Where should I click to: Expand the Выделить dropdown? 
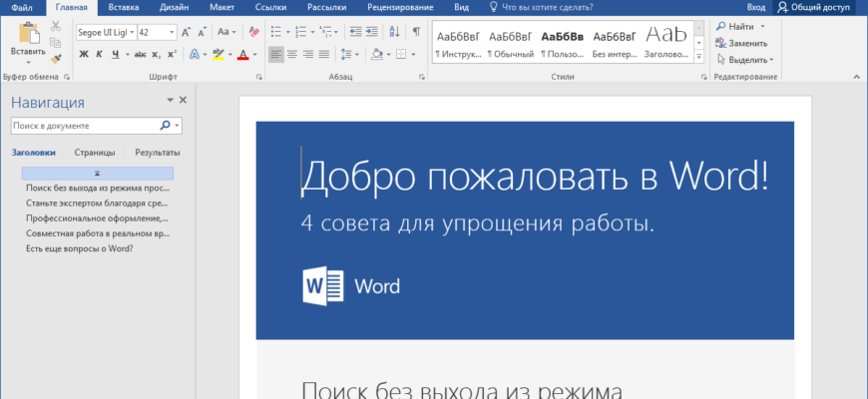pos(771,60)
